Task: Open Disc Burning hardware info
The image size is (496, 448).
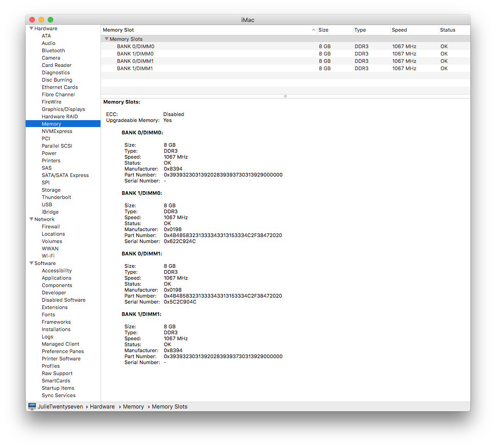Action: pyautogui.click(x=57, y=80)
